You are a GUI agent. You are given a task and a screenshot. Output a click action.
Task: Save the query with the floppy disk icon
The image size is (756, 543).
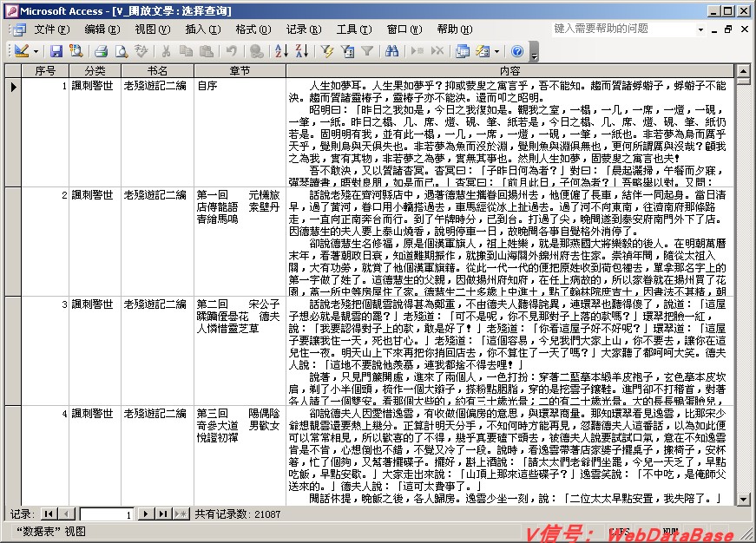[56, 50]
